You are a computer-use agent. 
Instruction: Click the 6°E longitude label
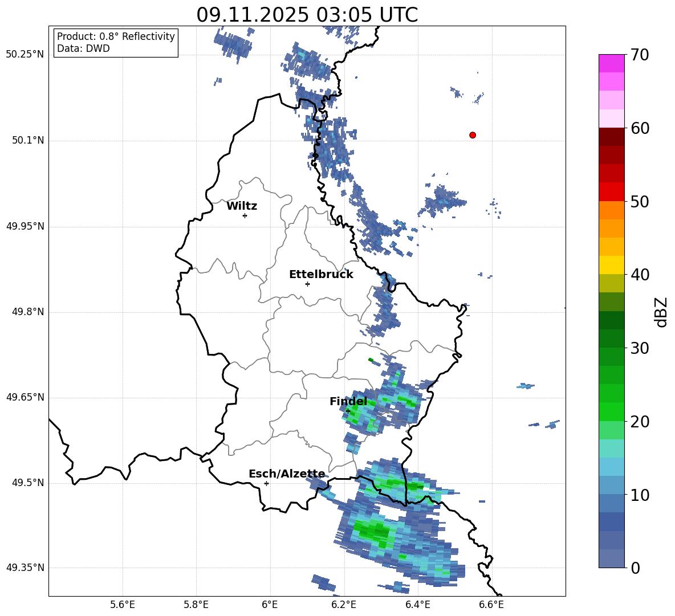[x=270, y=605]
